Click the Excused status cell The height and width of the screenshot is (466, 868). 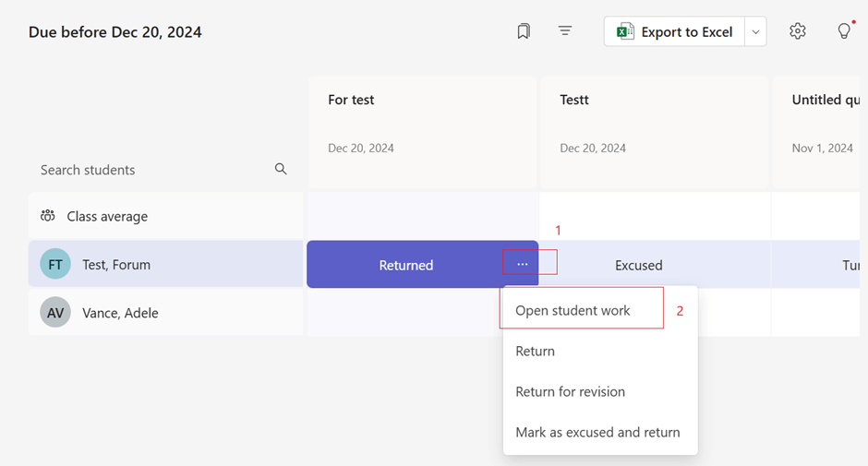(x=655, y=265)
